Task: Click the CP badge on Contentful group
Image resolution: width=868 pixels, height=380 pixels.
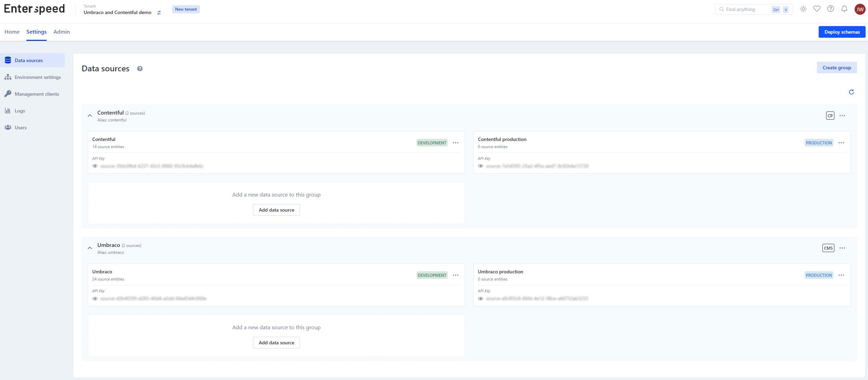Action: pyautogui.click(x=830, y=116)
